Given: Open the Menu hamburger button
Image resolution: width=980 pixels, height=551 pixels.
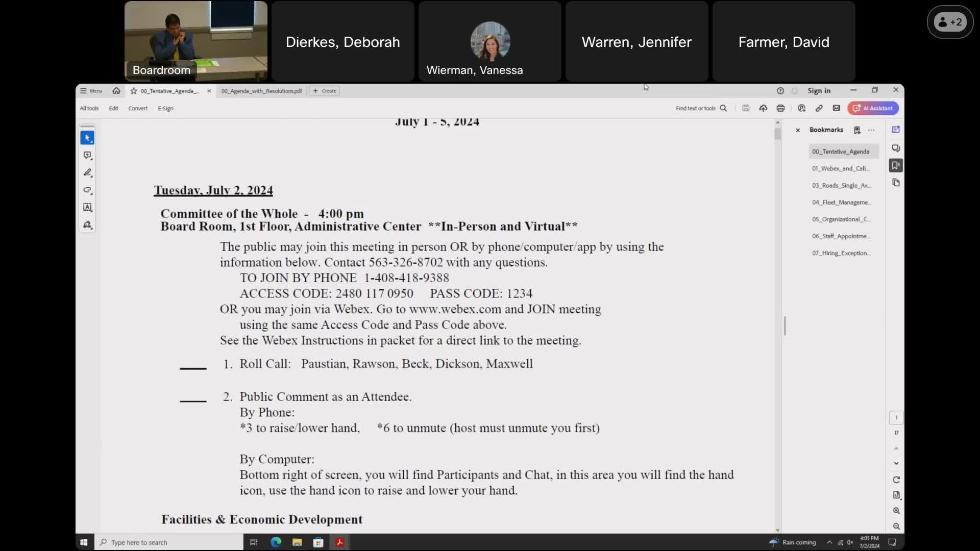Looking at the screenshot, I should (91, 91).
